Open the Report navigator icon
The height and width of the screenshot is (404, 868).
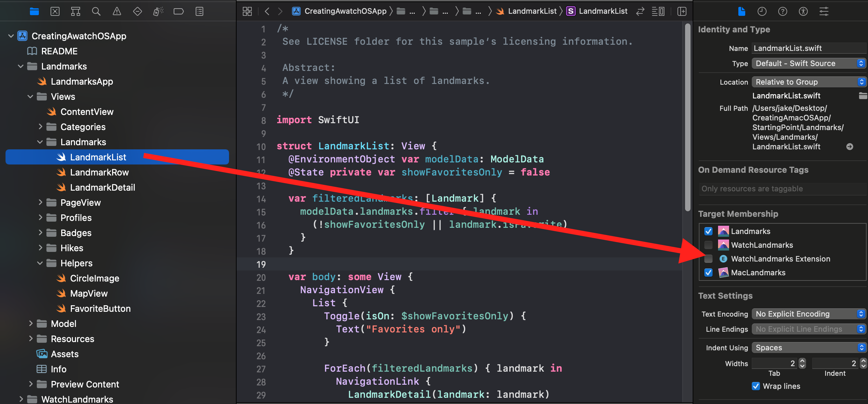(x=199, y=11)
